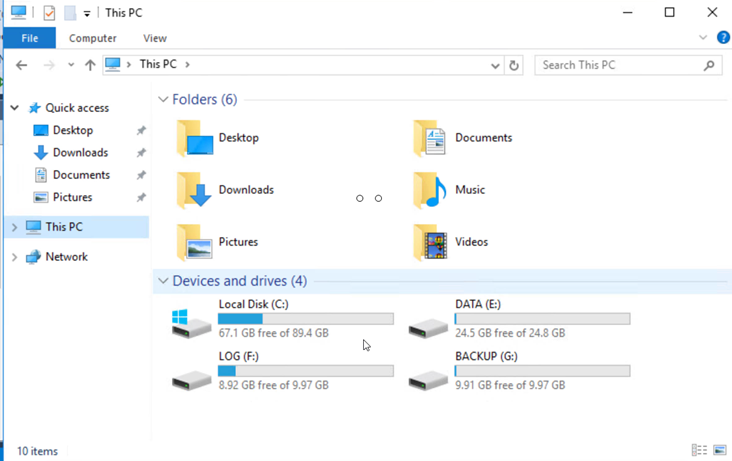
Task: Open the Computer ribbon tab
Action: [92, 38]
